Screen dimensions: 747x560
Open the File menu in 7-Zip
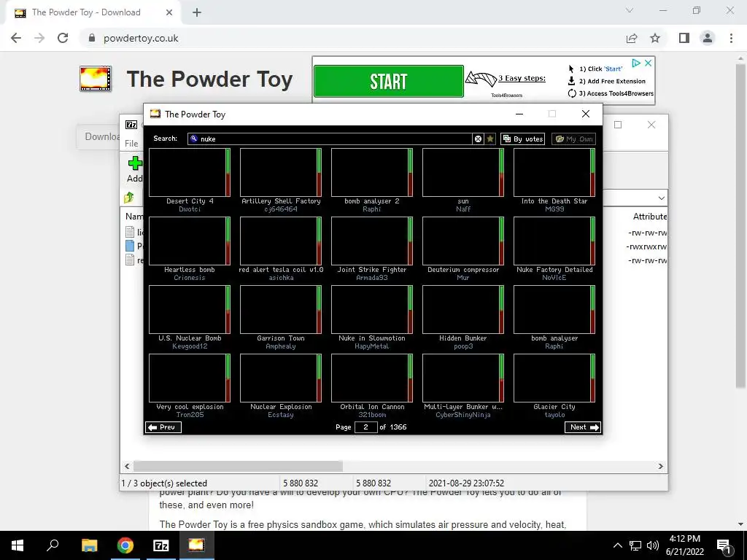click(131, 144)
